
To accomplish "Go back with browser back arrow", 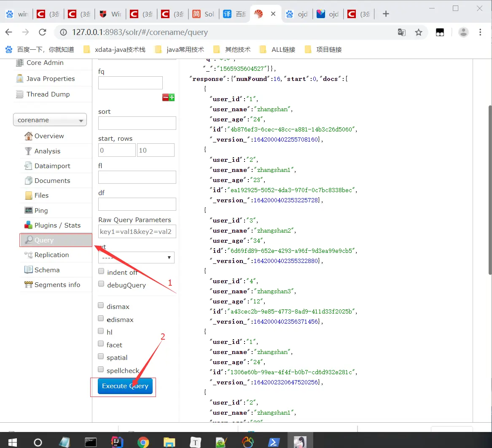I will tap(9, 32).
